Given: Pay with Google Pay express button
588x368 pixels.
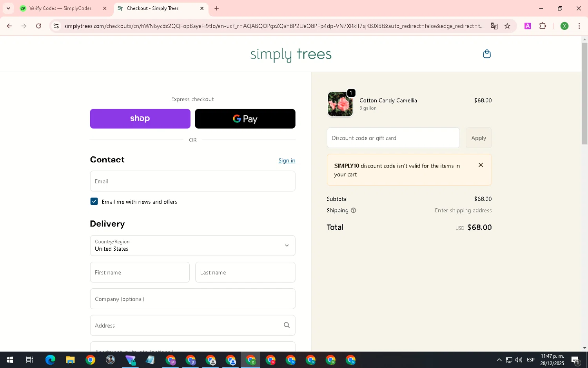Looking at the screenshot, I should (x=245, y=118).
